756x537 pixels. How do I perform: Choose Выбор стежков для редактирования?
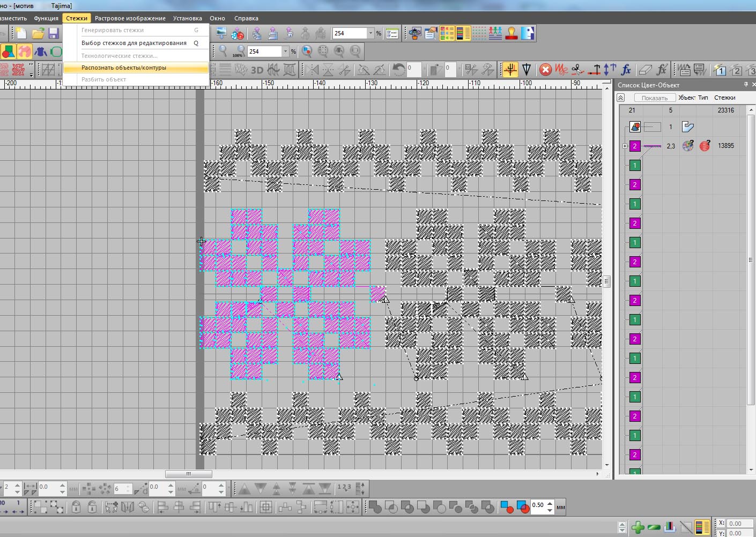134,43
